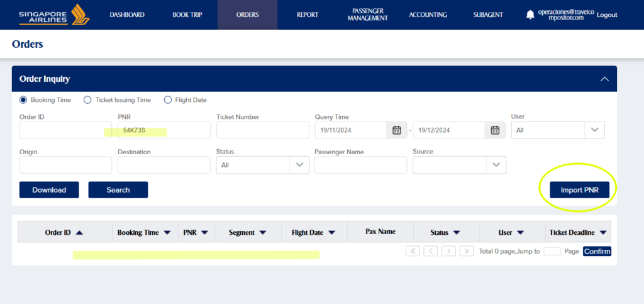
Task: Open the Query Time end date calendar
Action: (494, 130)
